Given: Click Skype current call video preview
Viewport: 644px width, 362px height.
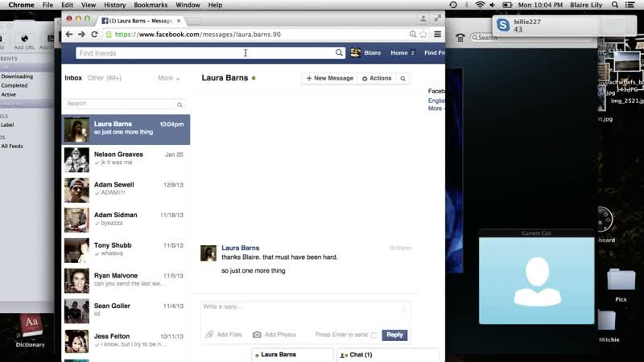Looking at the screenshot, I should point(536,281).
